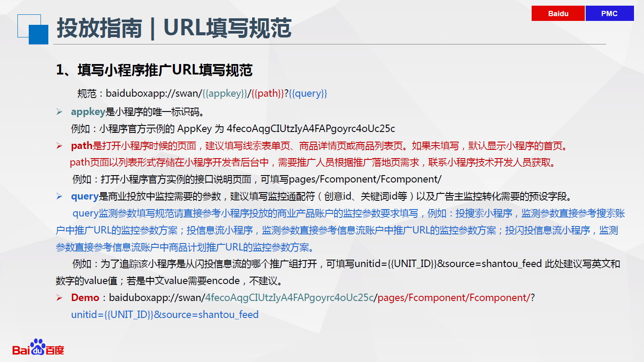644x362 pixels.
Task: Click the blue {{query}} placeholder
Action: coord(308,93)
